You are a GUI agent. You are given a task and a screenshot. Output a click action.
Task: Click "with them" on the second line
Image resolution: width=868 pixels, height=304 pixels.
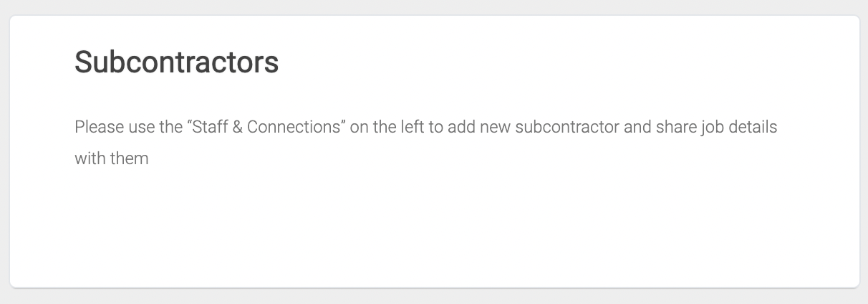click(x=111, y=158)
